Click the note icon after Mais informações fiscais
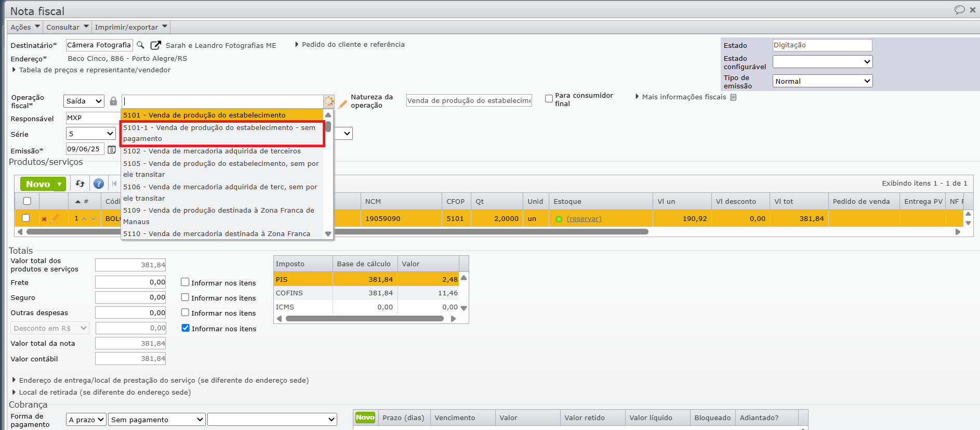The height and width of the screenshot is (430, 980). 733,97
